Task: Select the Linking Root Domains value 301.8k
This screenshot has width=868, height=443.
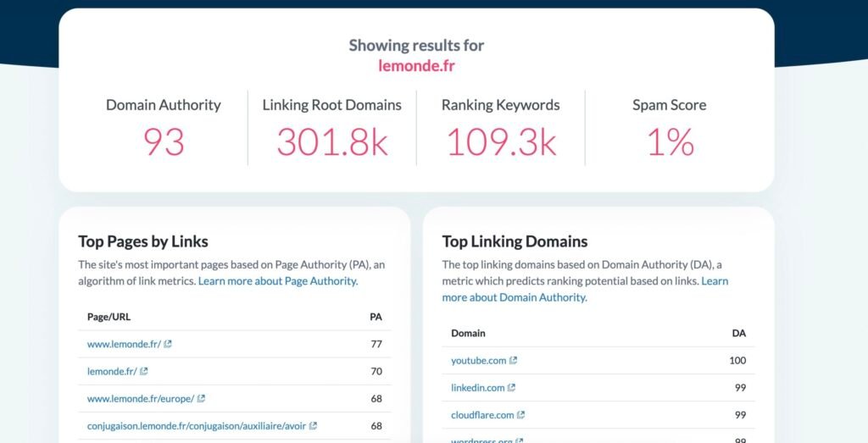Action: [331, 141]
